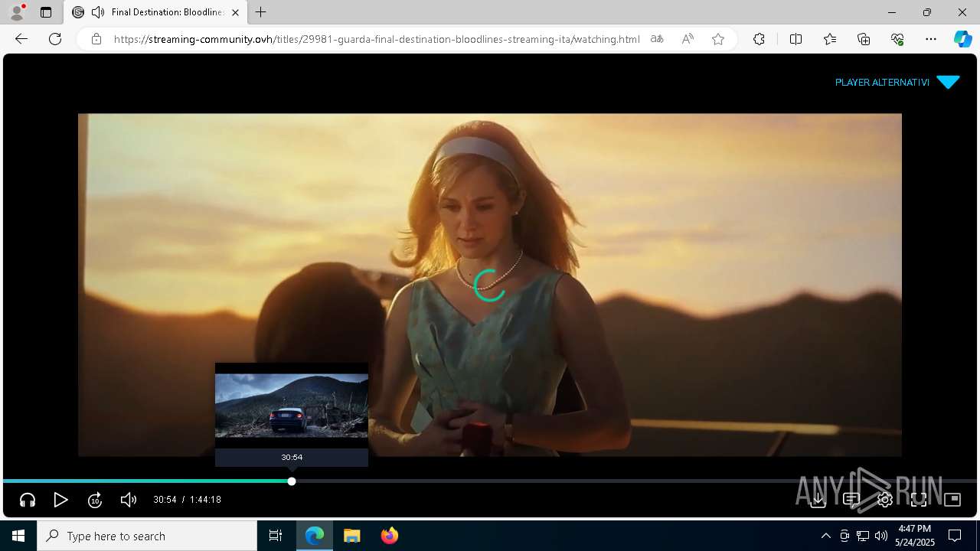Image resolution: width=980 pixels, height=551 pixels.
Task: Select the Final Destination: Bloodlines tab
Action: [155, 12]
